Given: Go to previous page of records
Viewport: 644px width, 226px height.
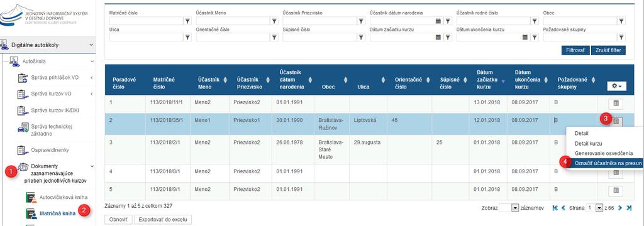Looking at the screenshot, I should pos(563,208).
